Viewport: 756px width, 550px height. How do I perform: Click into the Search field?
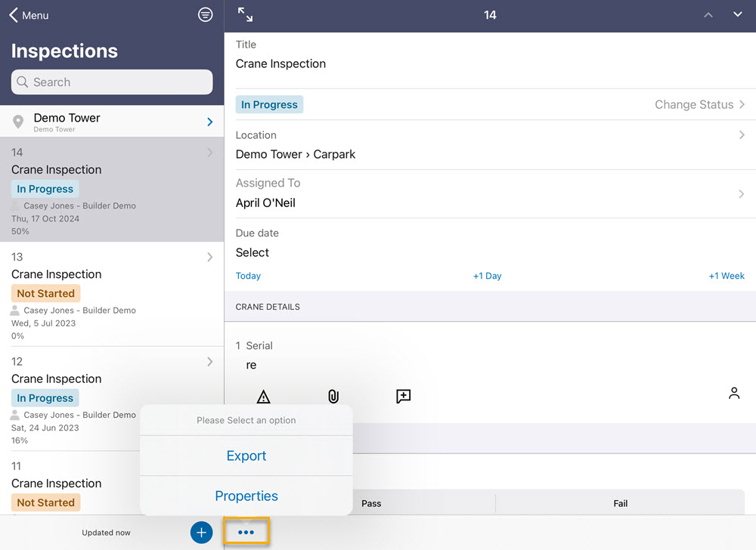(x=112, y=82)
